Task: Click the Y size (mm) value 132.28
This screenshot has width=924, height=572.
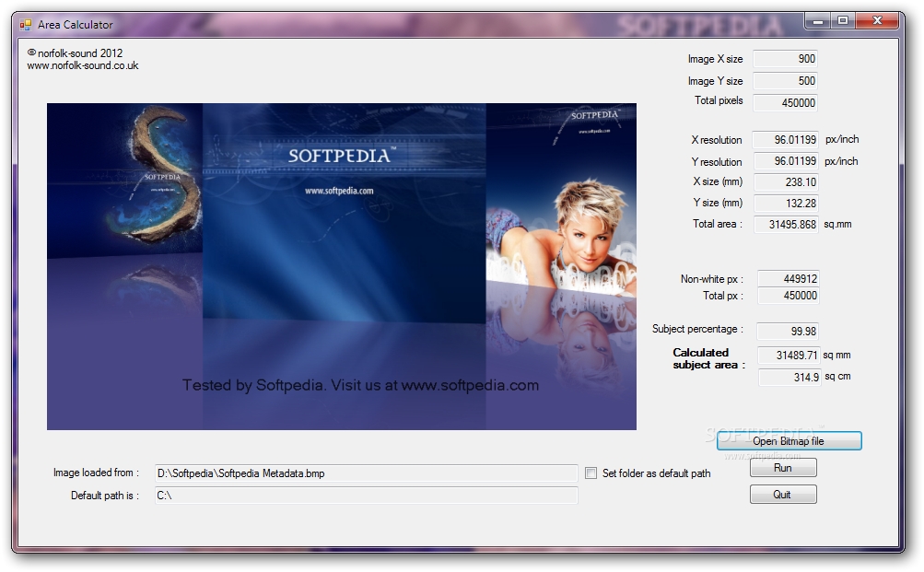Action: click(x=786, y=204)
